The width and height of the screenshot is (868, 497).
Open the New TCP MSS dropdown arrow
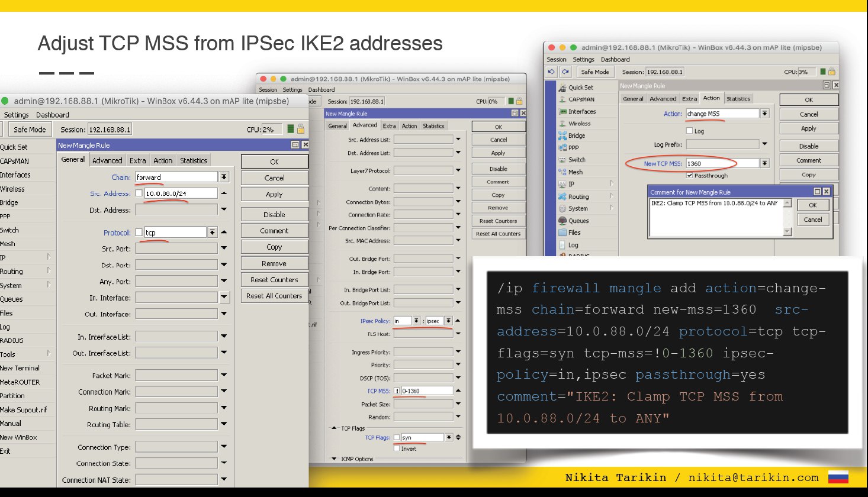click(x=765, y=163)
